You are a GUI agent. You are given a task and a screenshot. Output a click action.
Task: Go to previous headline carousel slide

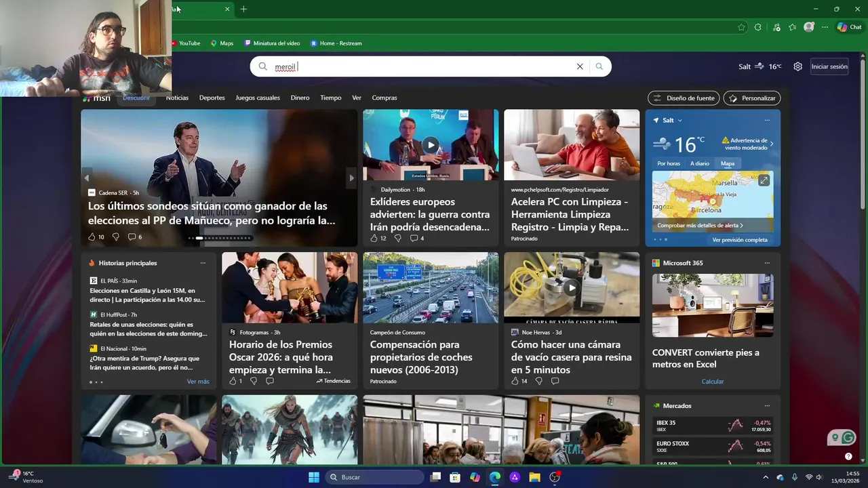(x=86, y=178)
